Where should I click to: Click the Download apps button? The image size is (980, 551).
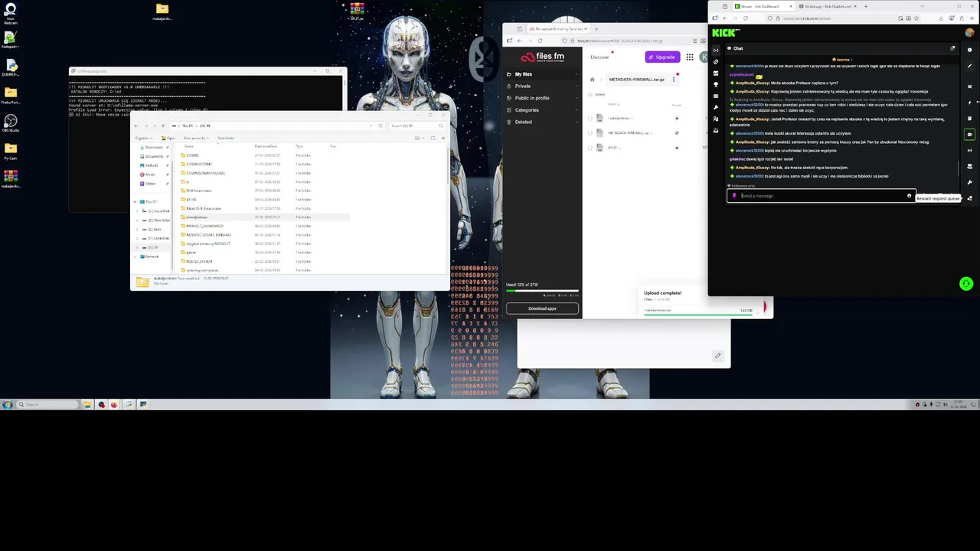click(x=542, y=308)
